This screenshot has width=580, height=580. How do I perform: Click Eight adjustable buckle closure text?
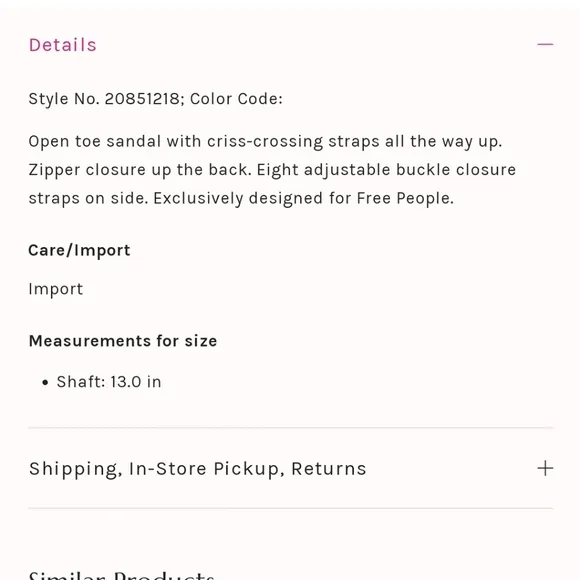(x=386, y=170)
